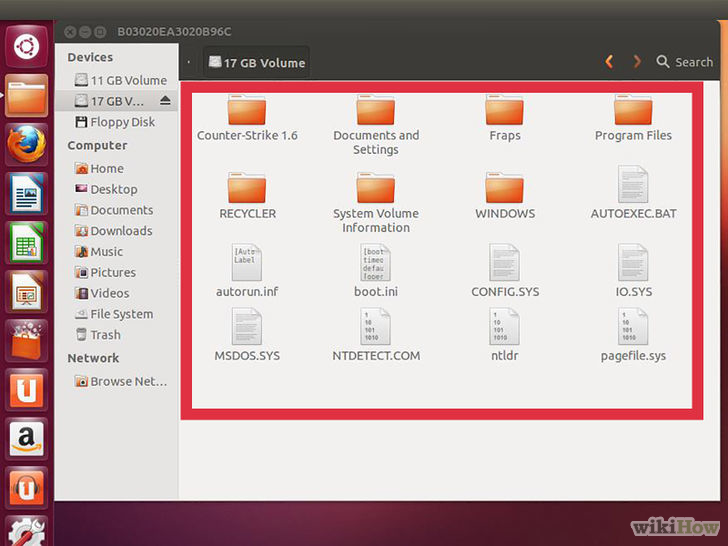
Task: Open Ubuntu Software Center from the launcher
Action: 26,341
